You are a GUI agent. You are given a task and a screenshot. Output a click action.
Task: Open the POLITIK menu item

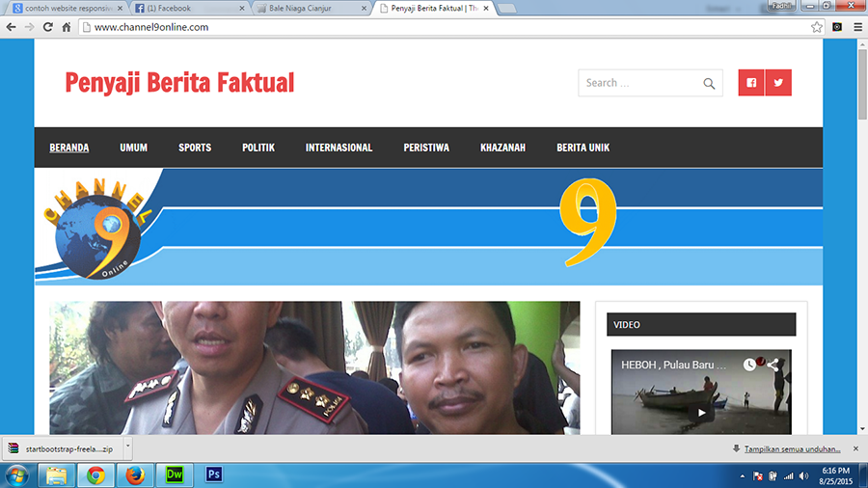point(258,148)
